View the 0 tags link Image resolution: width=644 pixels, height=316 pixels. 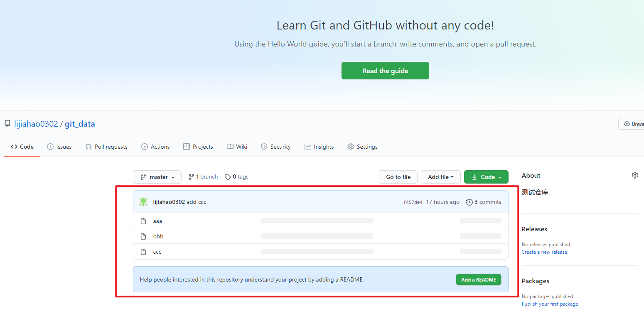coord(236,177)
